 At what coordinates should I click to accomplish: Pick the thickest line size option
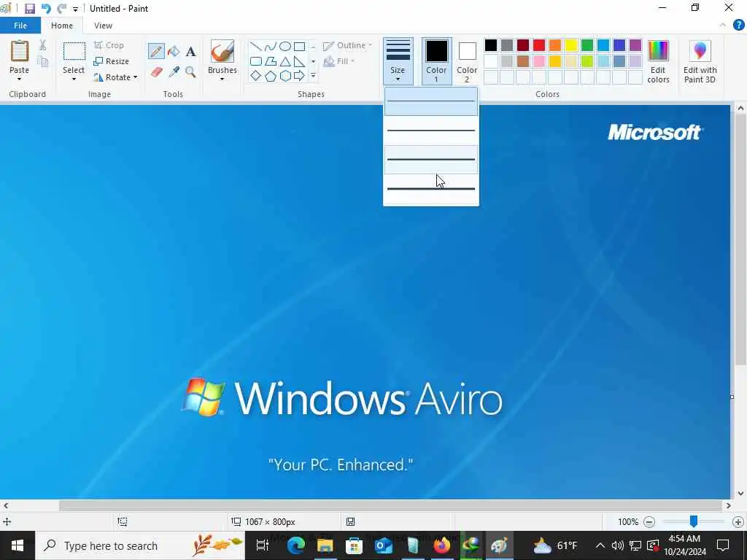[431, 189]
